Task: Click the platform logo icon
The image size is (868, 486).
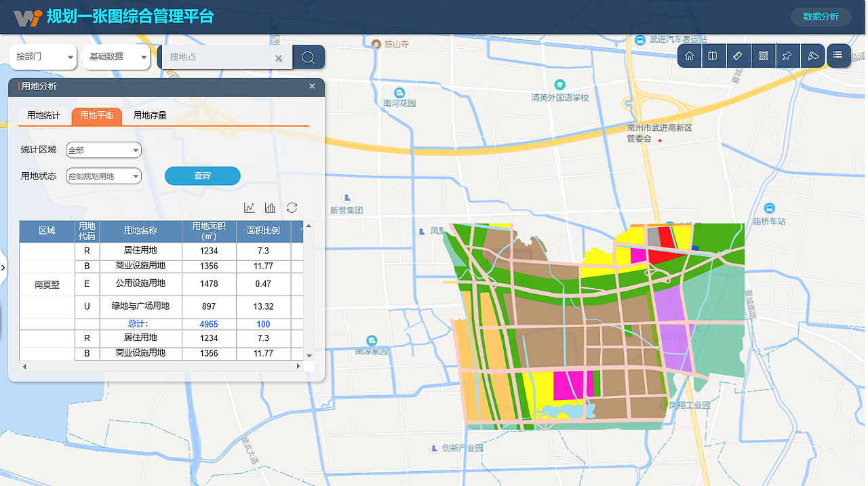Action: (27, 18)
